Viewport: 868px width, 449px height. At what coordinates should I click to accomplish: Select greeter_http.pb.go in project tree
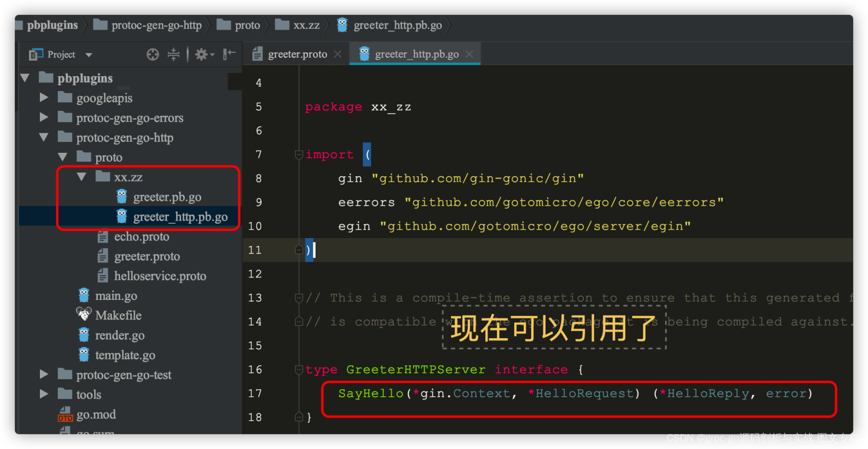click(x=180, y=217)
